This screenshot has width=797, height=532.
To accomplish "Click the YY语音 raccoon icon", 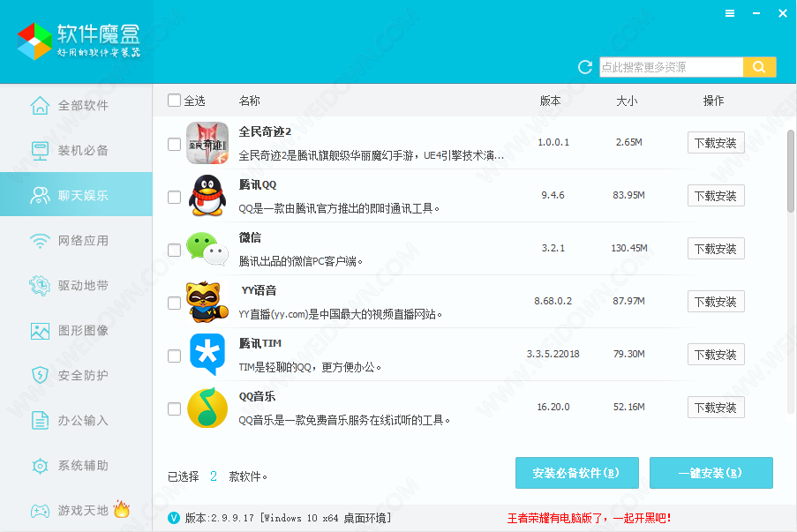I will (207, 302).
